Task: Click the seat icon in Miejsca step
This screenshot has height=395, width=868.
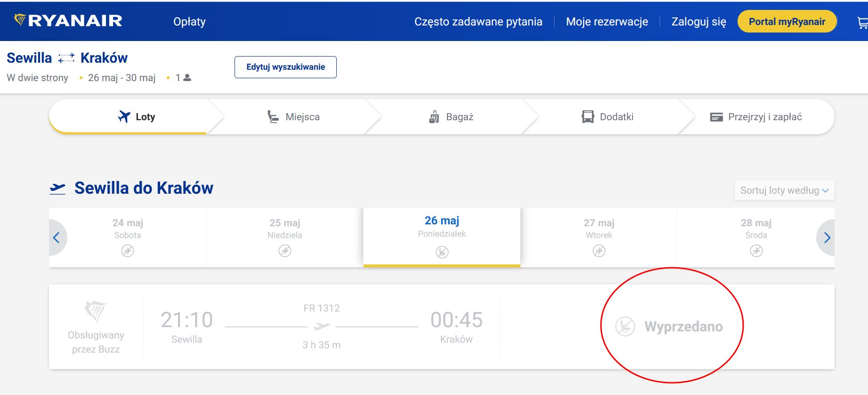Action: [273, 116]
